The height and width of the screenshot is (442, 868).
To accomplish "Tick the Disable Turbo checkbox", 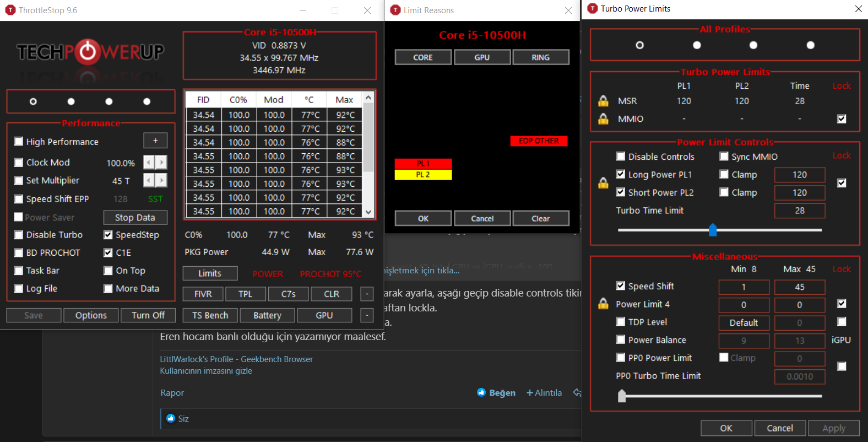I will pyautogui.click(x=19, y=235).
